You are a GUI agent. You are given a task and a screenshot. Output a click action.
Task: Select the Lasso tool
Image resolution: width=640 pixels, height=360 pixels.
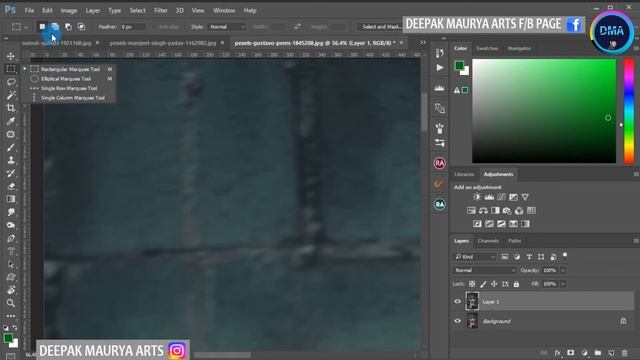pyautogui.click(x=11, y=82)
